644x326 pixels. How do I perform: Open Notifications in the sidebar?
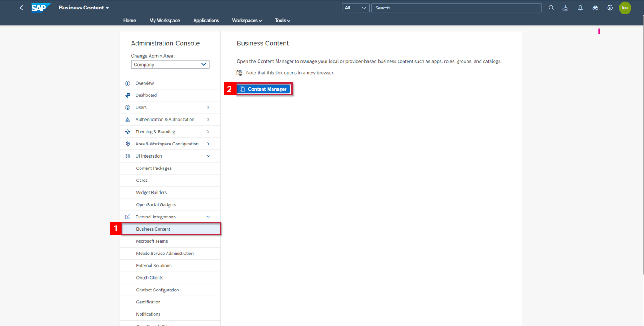click(x=170, y=314)
